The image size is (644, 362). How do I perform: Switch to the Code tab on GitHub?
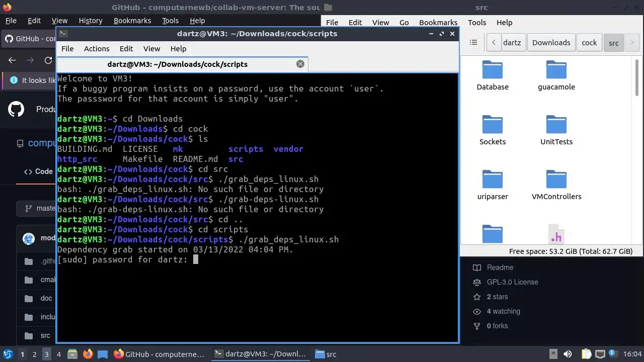(x=38, y=171)
